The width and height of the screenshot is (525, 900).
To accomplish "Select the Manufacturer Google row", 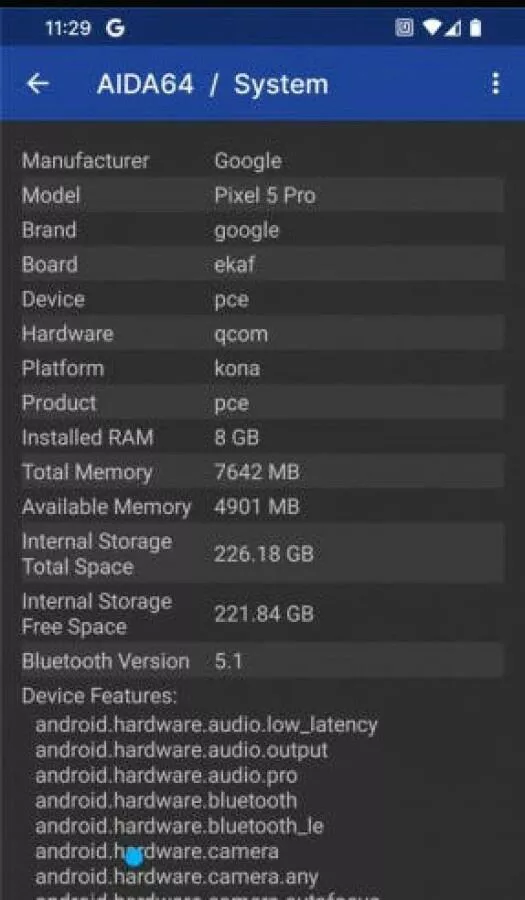I will [262, 161].
